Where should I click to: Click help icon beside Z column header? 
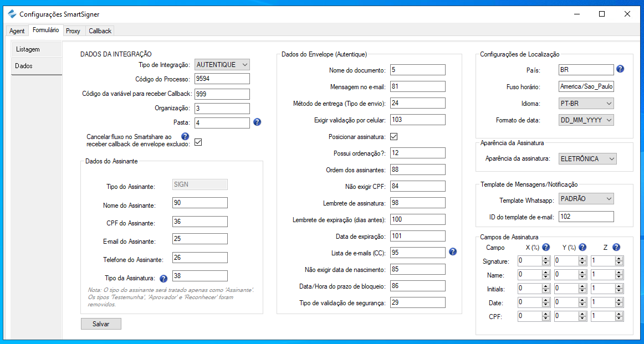[x=616, y=247]
